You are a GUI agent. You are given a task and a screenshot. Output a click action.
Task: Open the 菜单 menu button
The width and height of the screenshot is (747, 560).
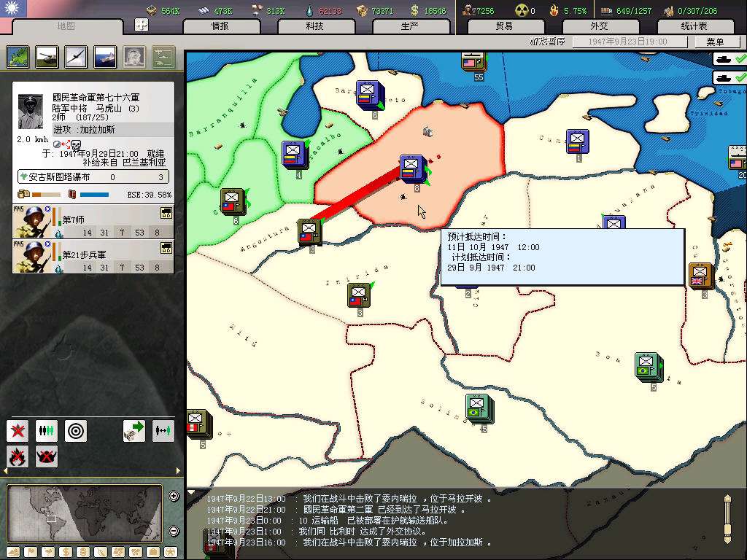pyautogui.click(x=715, y=42)
